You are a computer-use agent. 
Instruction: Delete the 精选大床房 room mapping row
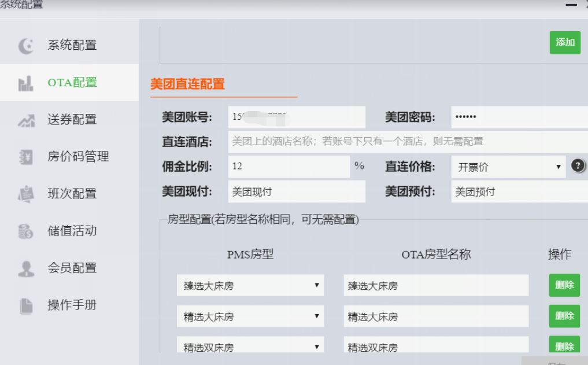coord(564,316)
